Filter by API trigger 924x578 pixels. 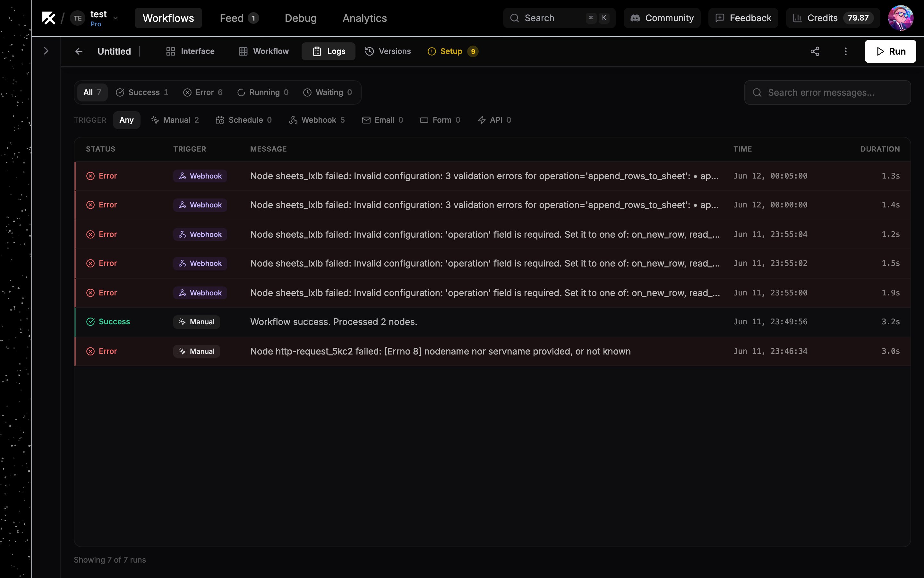click(x=494, y=120)
